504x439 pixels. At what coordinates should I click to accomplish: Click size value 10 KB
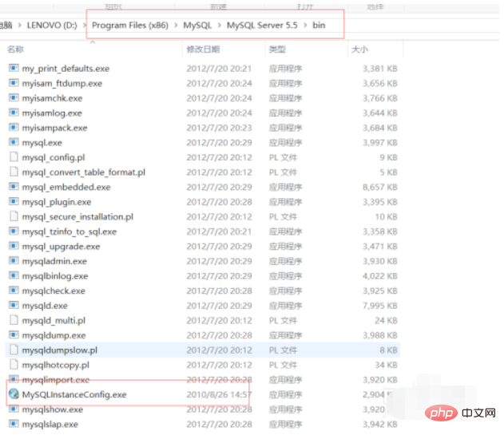pyautogui.click(x=386, y=217)
